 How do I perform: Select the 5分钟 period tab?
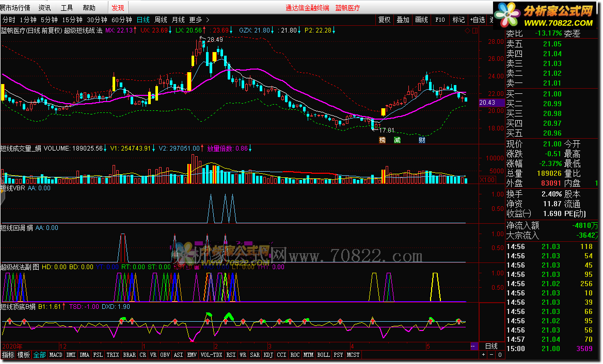(49, 20)
